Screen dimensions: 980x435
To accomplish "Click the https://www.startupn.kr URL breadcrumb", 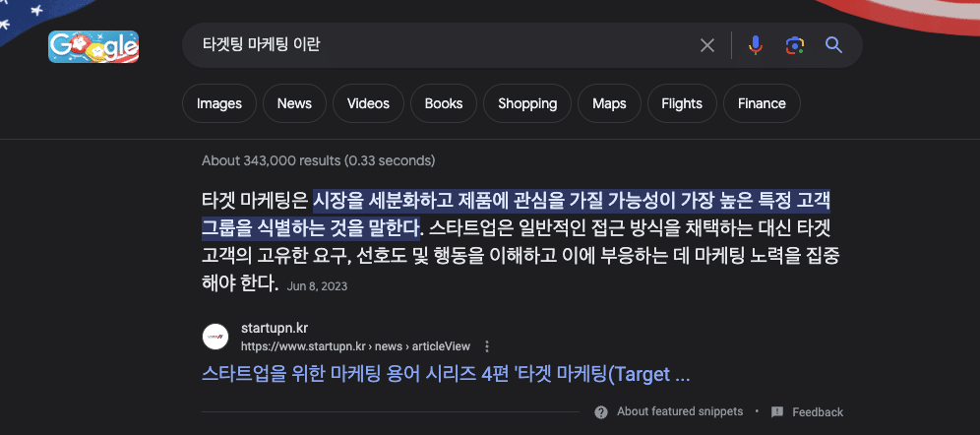I will [x=355, y=346].
